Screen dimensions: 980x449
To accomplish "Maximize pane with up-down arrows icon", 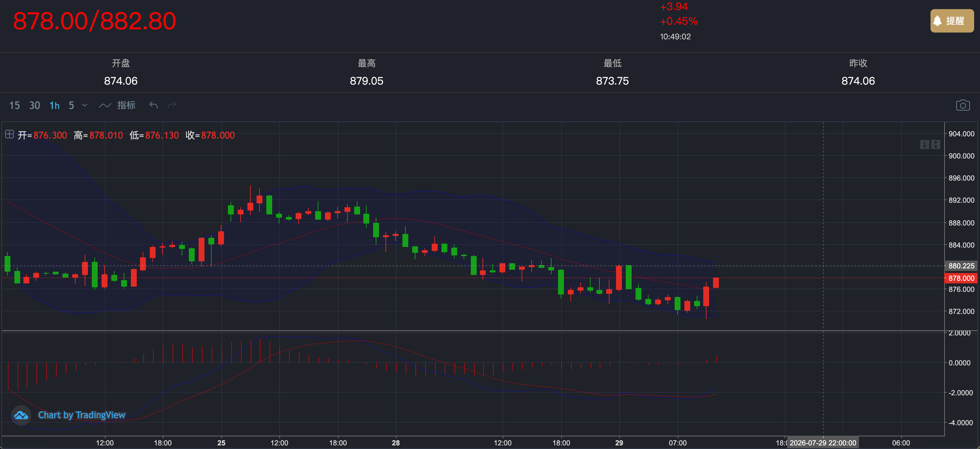I will click(x=935, y=144).
